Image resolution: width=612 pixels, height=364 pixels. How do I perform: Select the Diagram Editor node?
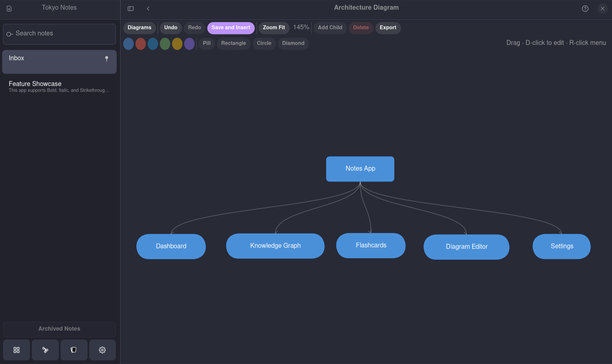pyautogui.click(x=466, y=247)
